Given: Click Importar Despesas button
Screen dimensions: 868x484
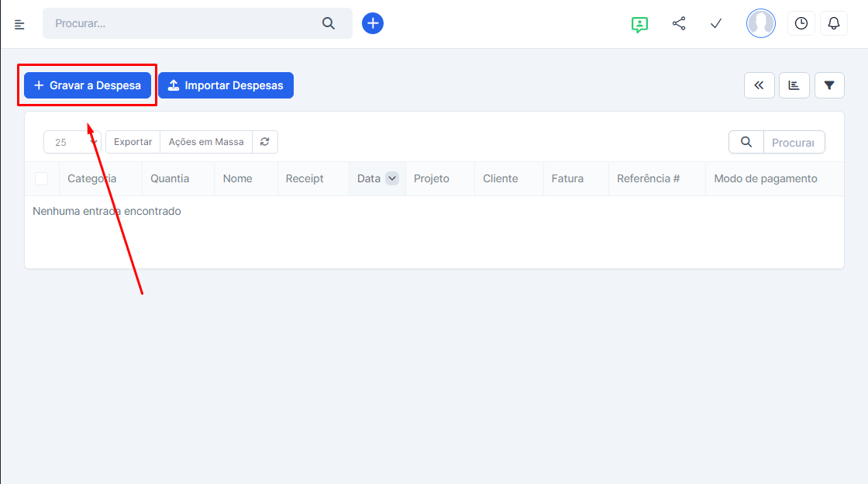Looking at the screenshot, I should [226, 85].
